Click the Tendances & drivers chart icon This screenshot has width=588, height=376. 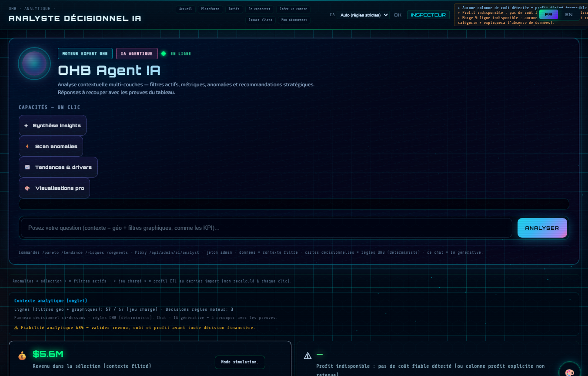27,167
